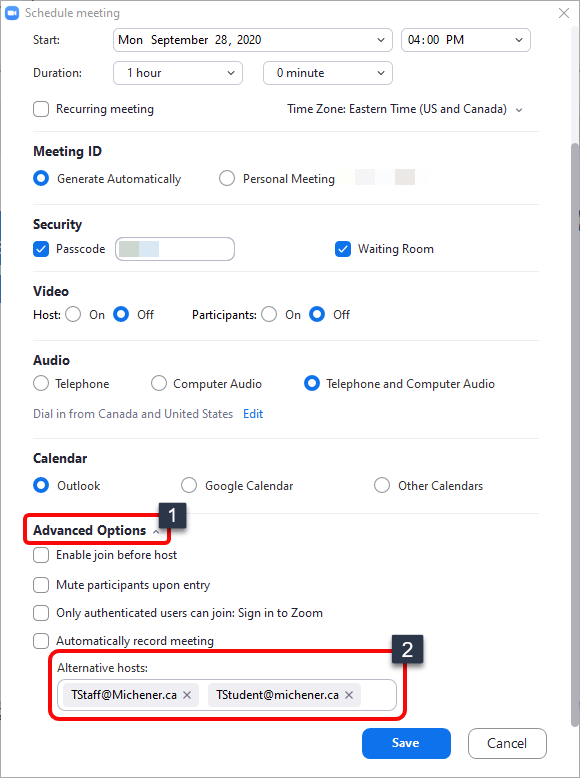Select Host video Off
This screenshot has height=778, width=580.
tap(121, 315)
